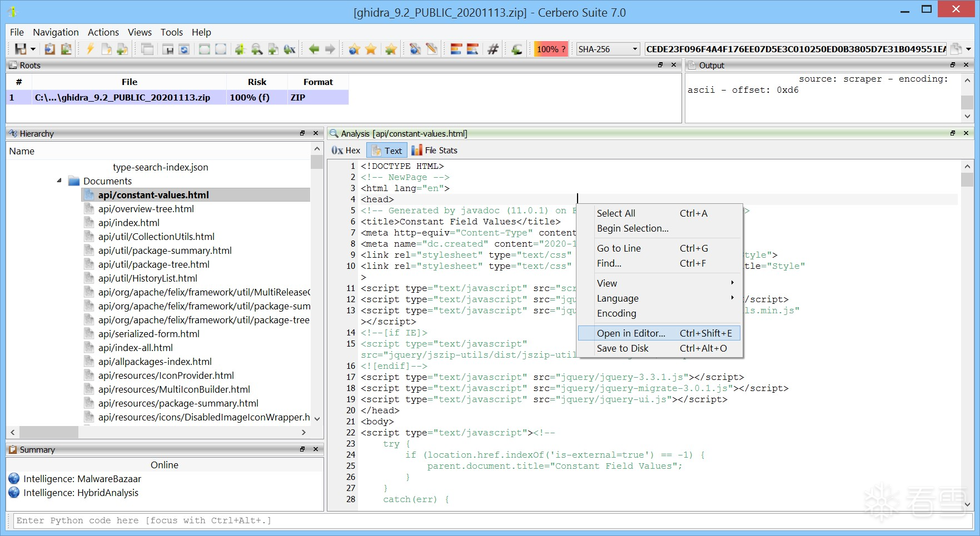
Task: Click the plain yellow star icon
Action: (371, 49)
